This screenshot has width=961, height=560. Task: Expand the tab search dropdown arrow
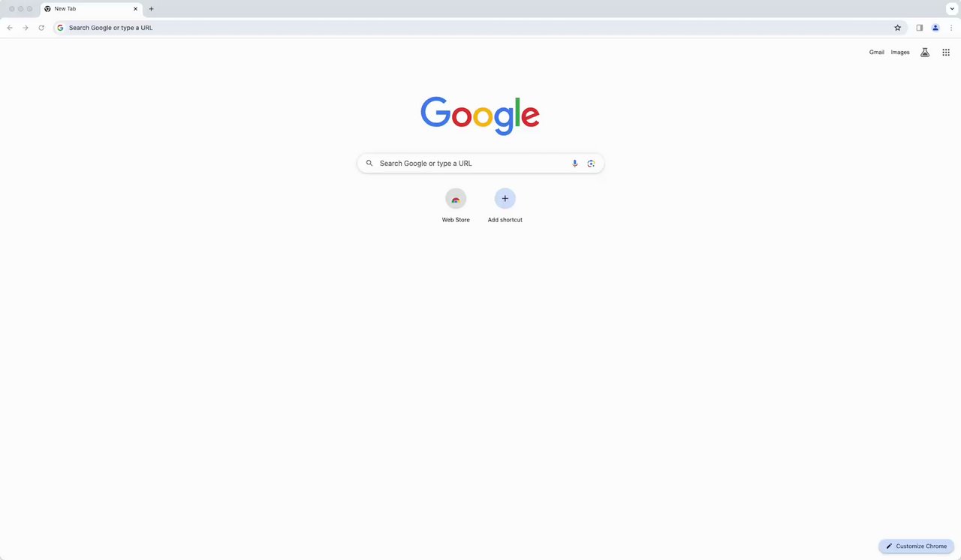pyautogui.click(x=951, y=9)
